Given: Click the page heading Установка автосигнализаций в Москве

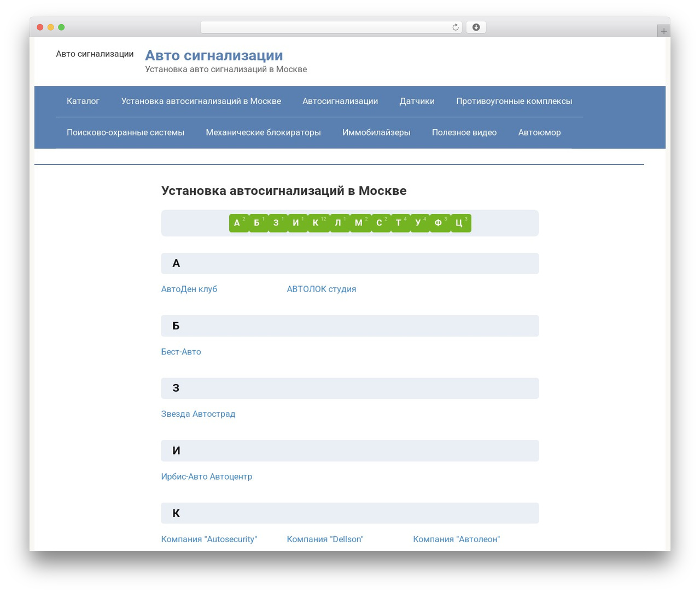Looking at the screenshot, I should click(x=284, y=191).
